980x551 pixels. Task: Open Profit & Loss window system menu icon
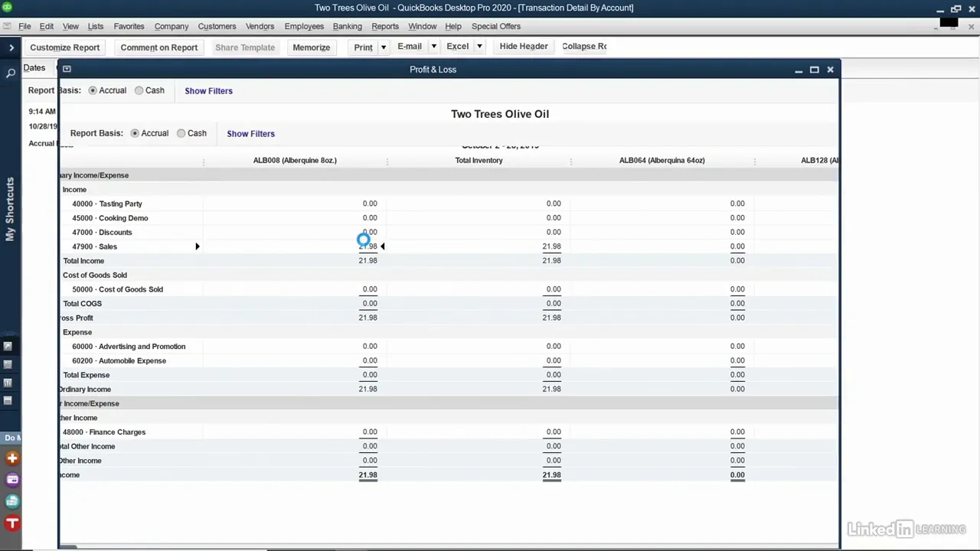67,69
